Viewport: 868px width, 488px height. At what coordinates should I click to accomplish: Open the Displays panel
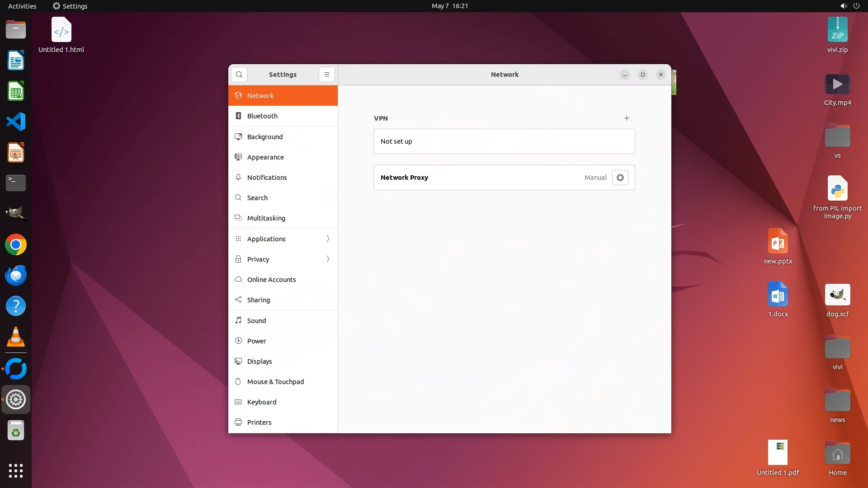pyautogui.click(x=259, y=361)
